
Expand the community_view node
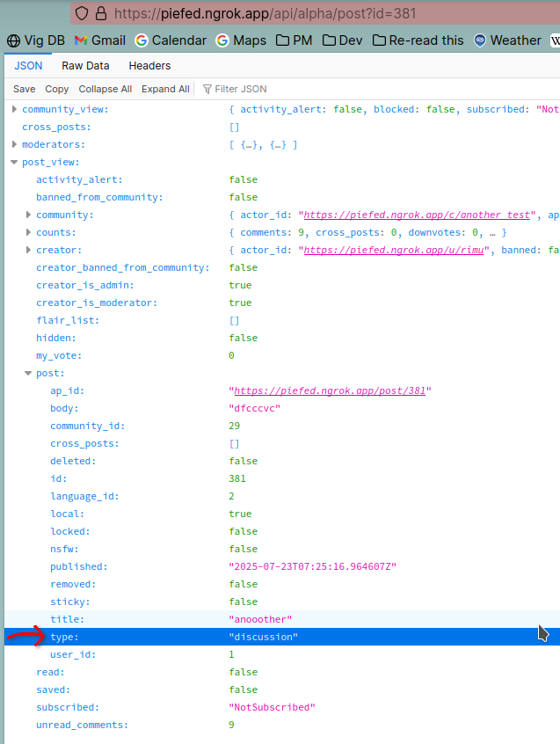pyautogui.click(x=14, y=109)
